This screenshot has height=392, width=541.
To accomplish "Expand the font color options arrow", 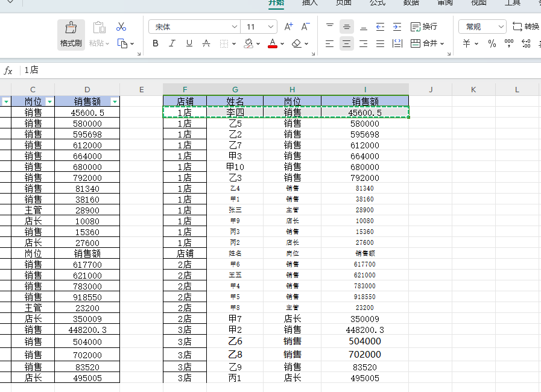I will (282, 44).
